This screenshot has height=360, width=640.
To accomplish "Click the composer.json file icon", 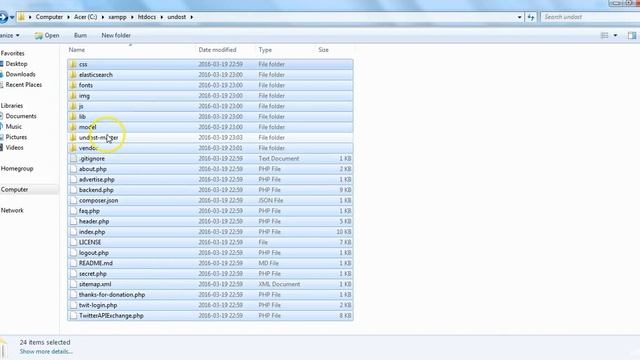I will (73, 200).
